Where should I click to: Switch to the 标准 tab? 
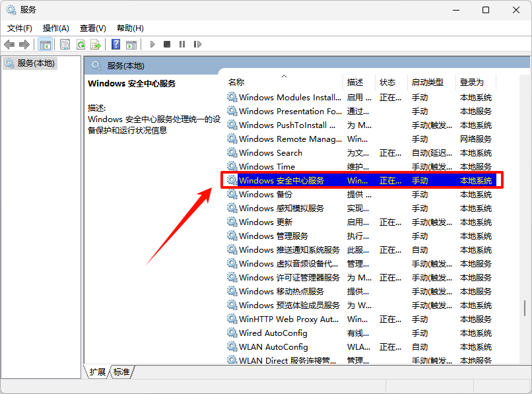pyautogui.click(x=121, y=372)
